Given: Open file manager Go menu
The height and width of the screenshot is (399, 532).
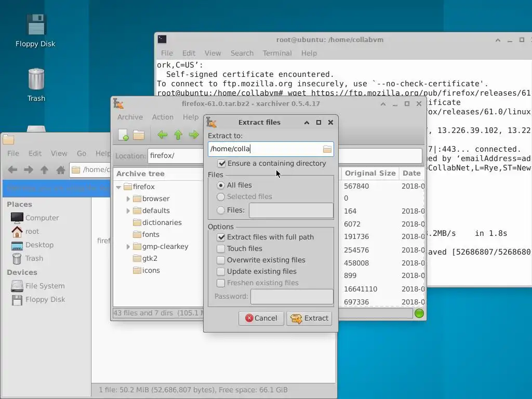Looking at the screenshot, I should coord(82,153).
